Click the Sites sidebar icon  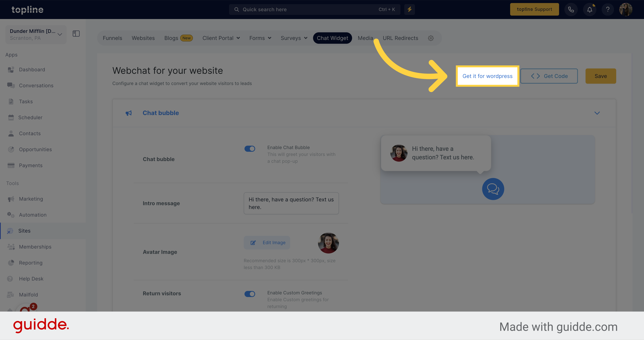(11, 231)
